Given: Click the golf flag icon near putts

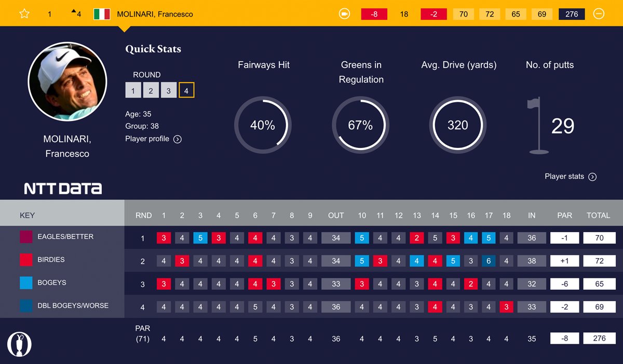Looking at the screenshot, I should 538,125.
